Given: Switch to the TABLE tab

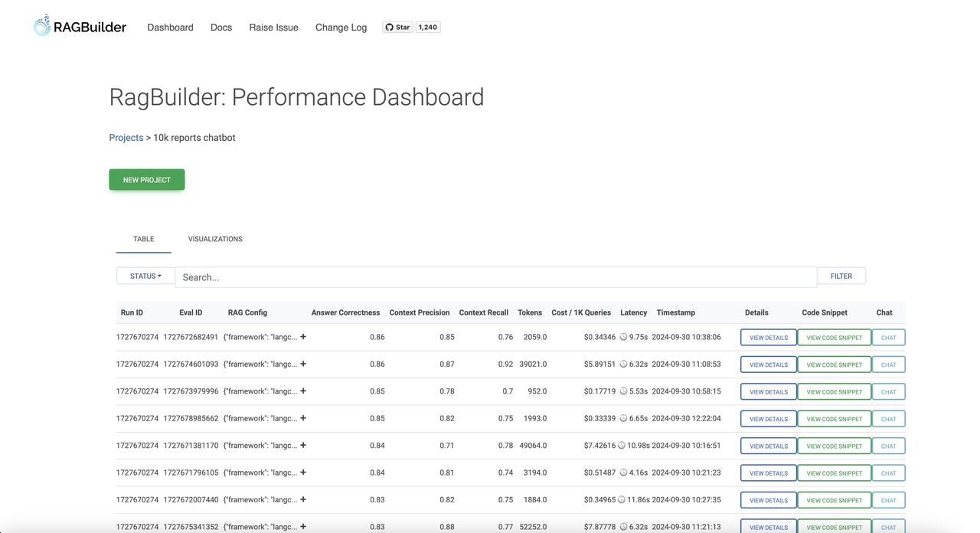Looking at the screenshot, I should pos(144,239).
